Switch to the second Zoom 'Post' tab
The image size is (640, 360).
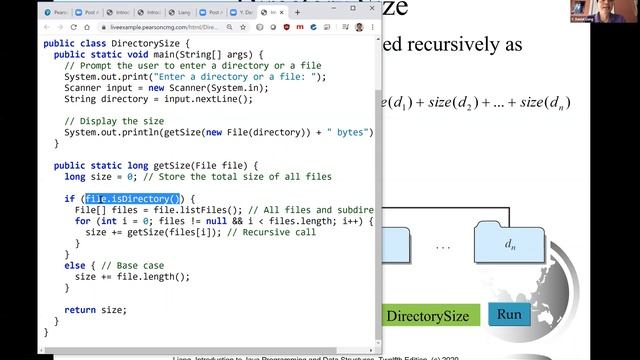(211, 13)
